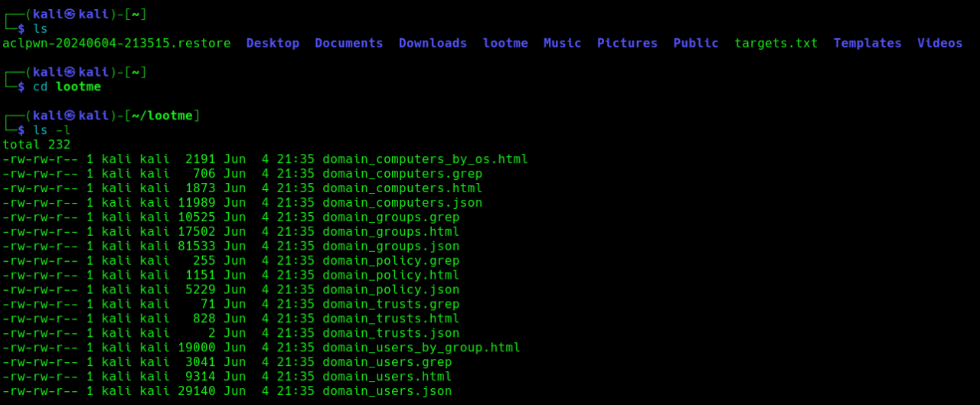This screenshot has height=405, width=980.
Task: Click the 'ls -l' command text
Action: 51,130
